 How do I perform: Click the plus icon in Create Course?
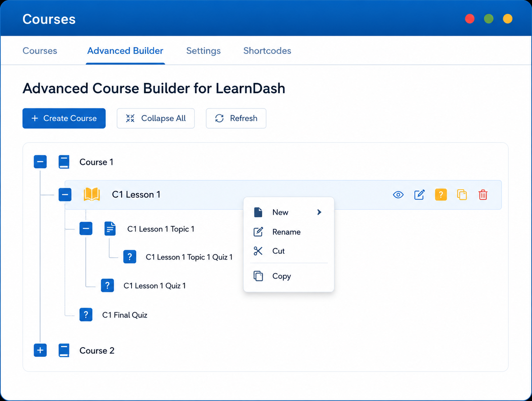(x=35, y=118)
